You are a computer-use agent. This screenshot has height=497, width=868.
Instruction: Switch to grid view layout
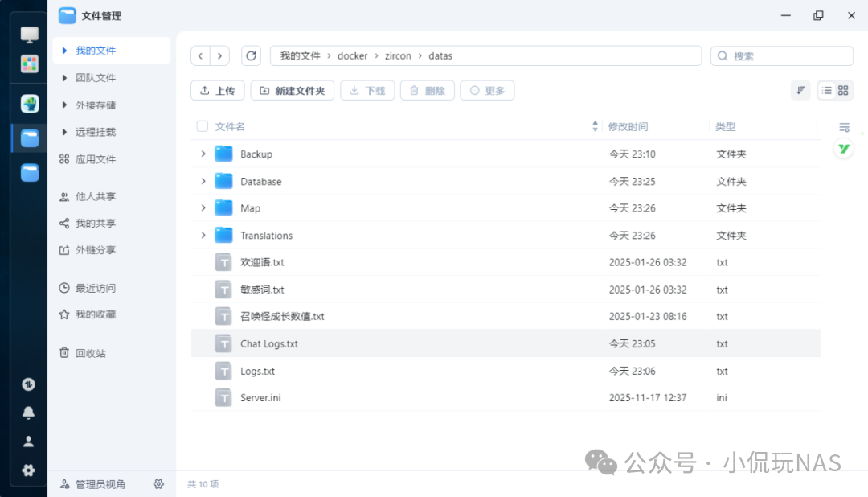pos(843,91)
